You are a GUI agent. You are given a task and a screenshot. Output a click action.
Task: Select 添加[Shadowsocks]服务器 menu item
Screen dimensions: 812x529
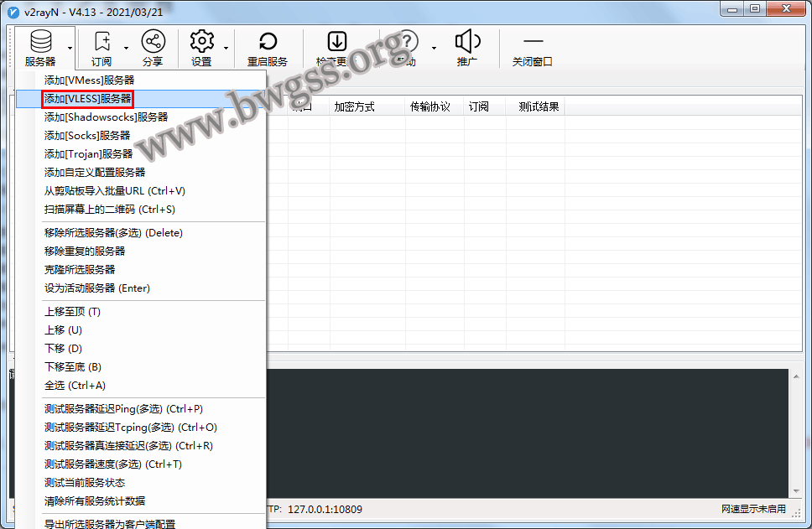click(141, 117)
